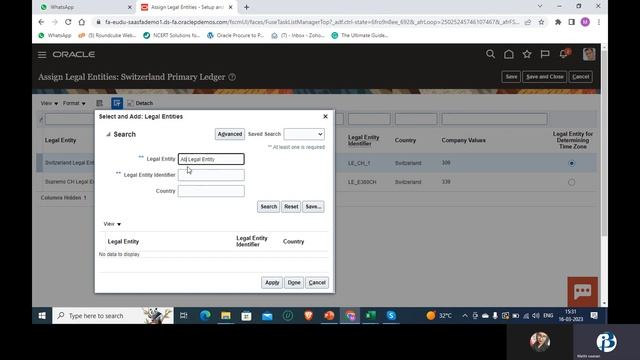
Task: Open the chat assistant icon
Action: coord(582,291)
